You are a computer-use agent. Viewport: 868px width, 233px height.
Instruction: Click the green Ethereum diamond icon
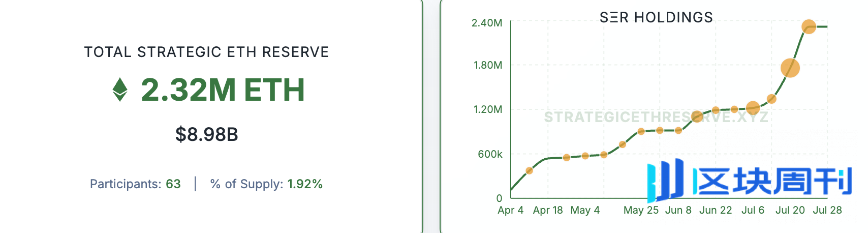[x=120, y=90]
